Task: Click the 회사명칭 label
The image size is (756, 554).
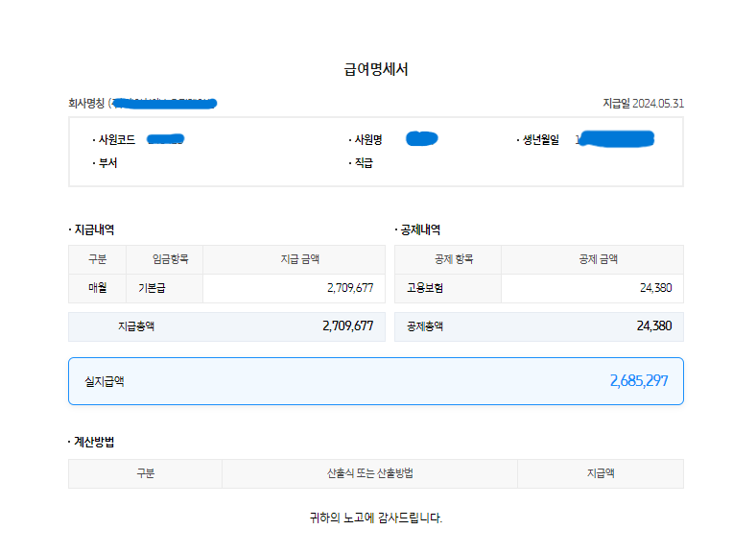Action: (86, 103)
